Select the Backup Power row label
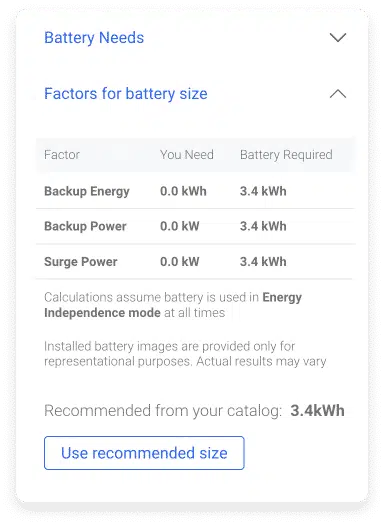Viewport: 384px width, 525px height. (85, 226)
